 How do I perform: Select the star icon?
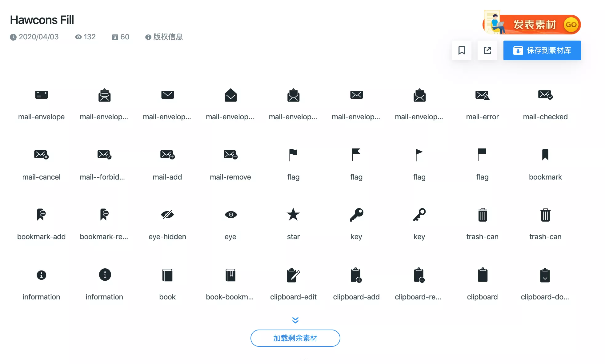[293, 215]
